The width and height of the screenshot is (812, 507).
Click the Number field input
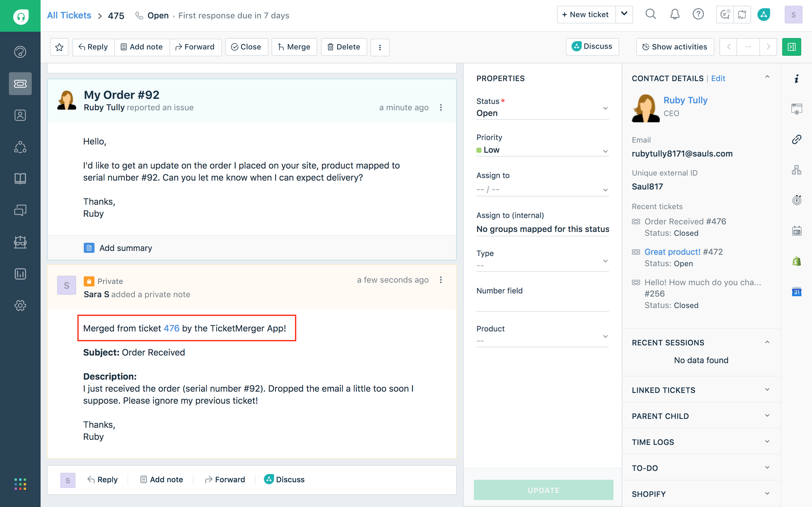(x=542, y=304)
